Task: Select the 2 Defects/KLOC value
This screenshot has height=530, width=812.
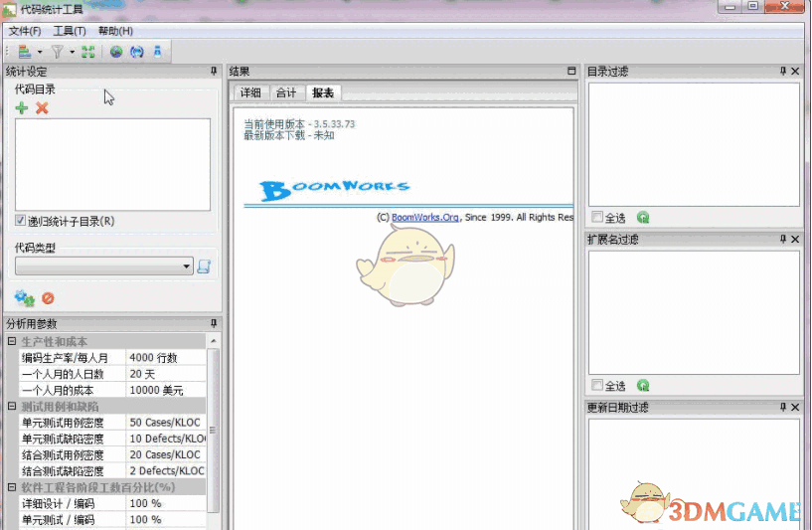Action: [x=166, y=470]
